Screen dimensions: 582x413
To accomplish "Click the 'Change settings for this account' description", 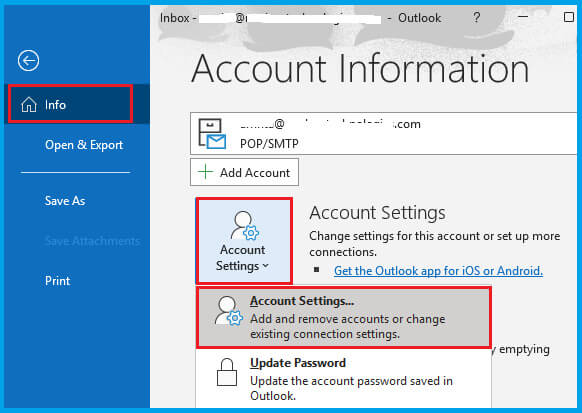I will (x=435, y=244).
